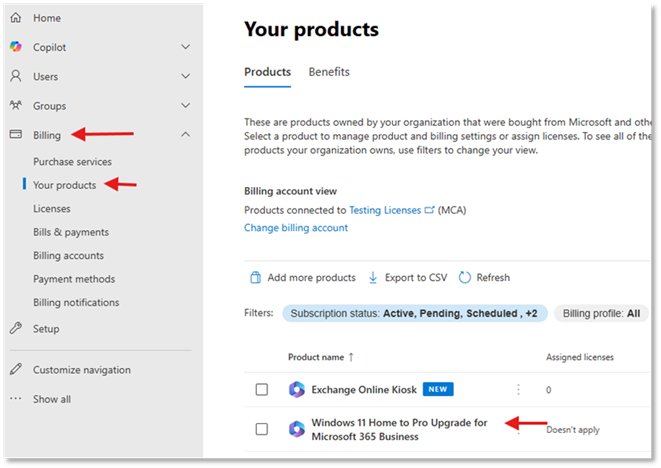Select the Exchange Online Kiosk checkbox
The image size is (661, 468).
(x=262, y=389)
